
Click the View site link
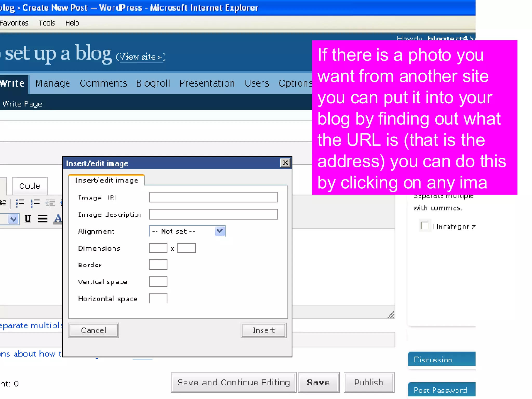141,57
